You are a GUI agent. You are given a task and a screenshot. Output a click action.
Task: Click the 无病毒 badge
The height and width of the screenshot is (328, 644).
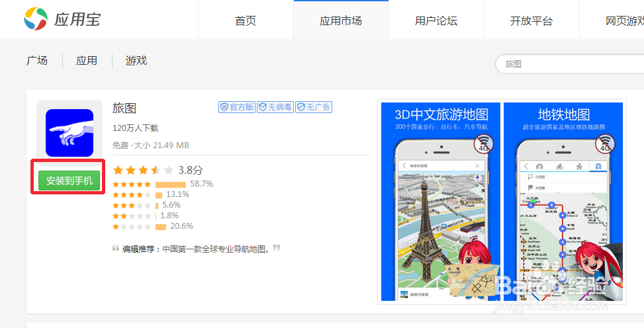coord(275,107)
